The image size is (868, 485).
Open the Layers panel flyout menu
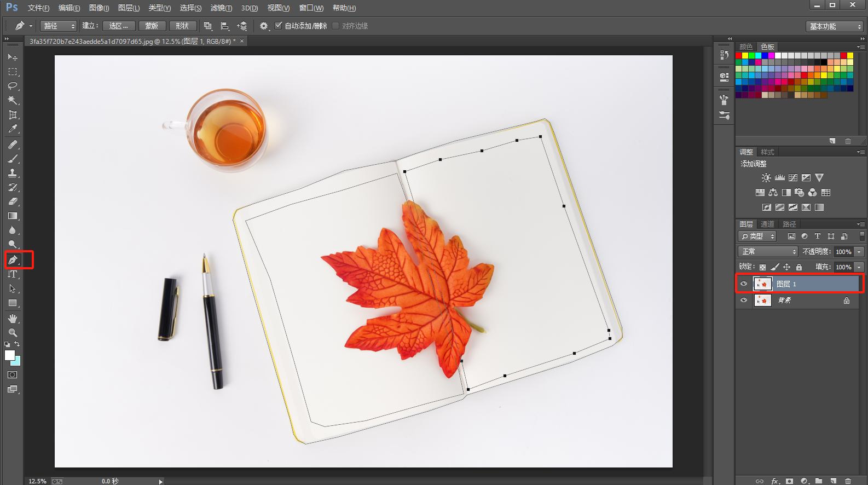(x=861, y=224)
